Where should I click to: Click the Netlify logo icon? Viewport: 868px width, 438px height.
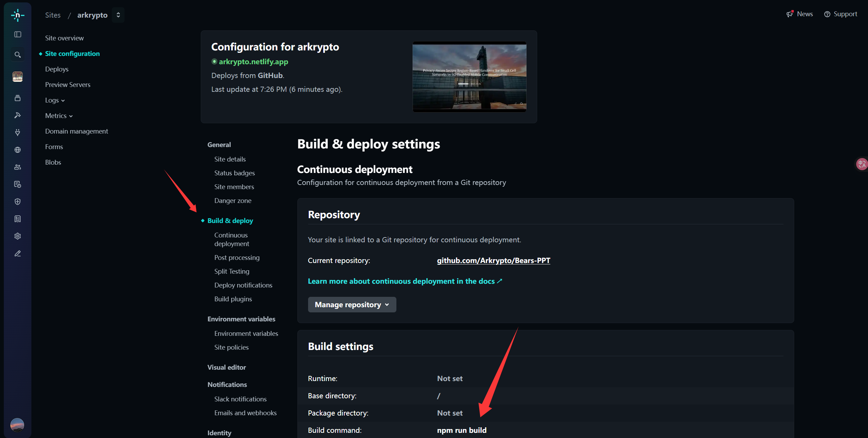point(18,15)
